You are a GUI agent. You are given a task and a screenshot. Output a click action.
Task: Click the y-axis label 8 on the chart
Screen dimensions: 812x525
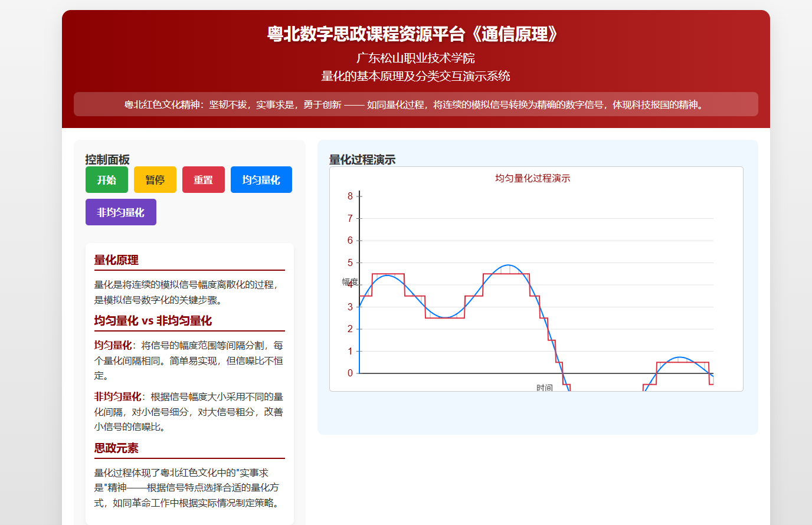tap(350, 196)
